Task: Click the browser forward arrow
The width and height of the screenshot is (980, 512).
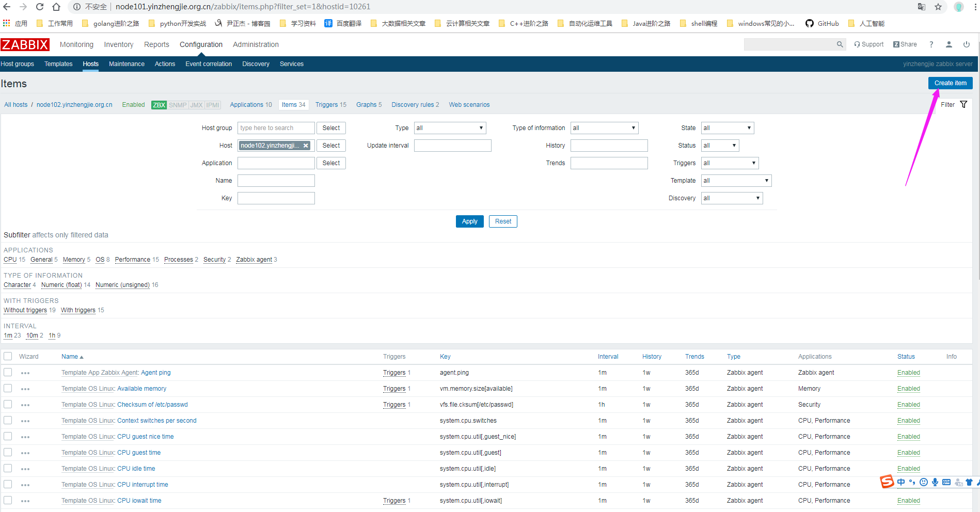Action: pyautogui.click(x=23, y=7)
